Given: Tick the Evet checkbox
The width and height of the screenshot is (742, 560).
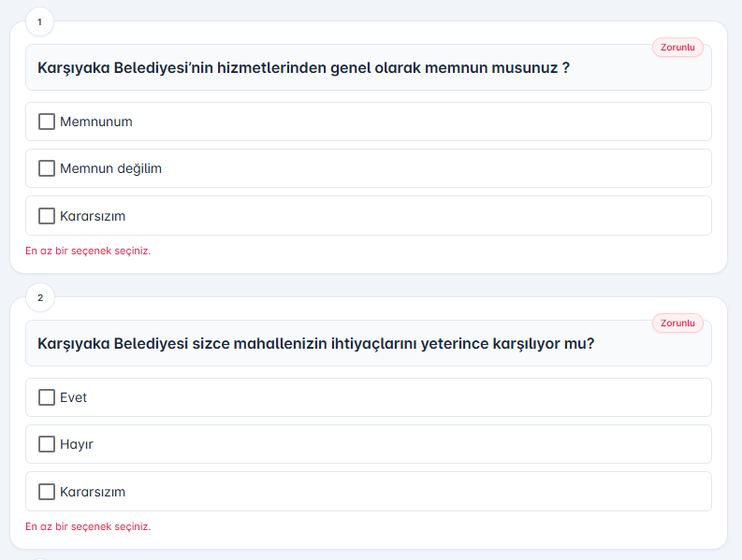Looking at the screenshot, I should 47,397.
